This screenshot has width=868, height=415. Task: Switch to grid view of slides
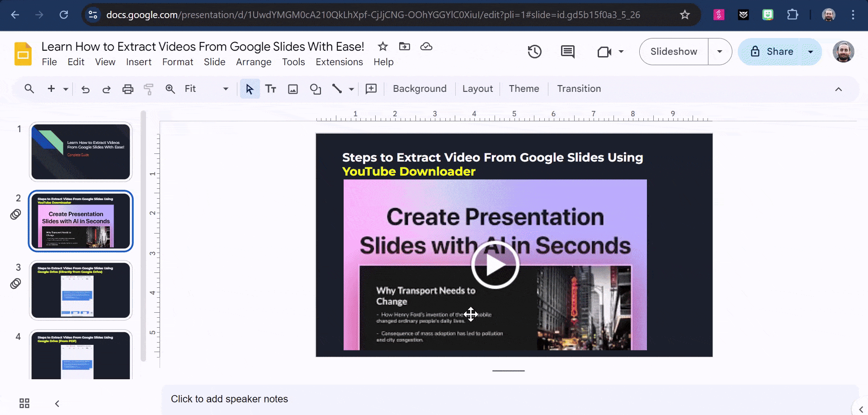[x=24, y=403]
